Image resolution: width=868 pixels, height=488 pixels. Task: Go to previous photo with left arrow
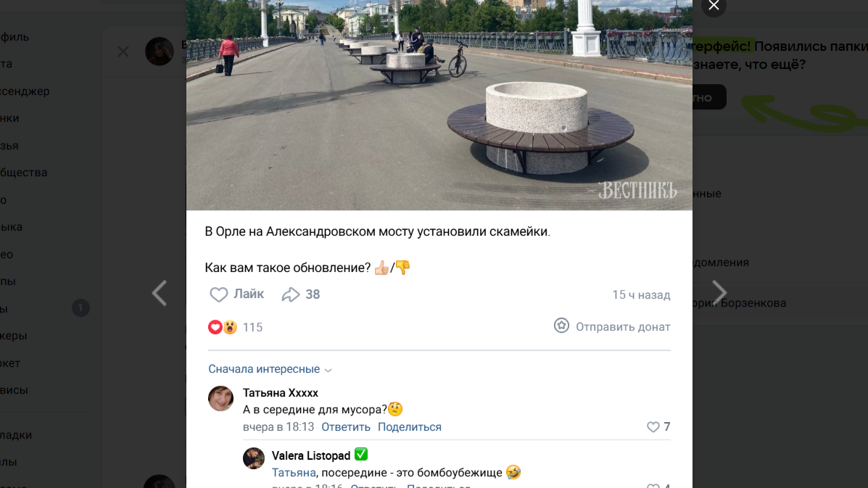click(x=160, y=293)
